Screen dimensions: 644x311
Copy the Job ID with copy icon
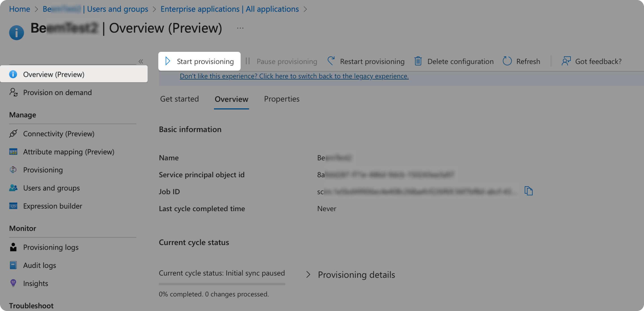tap(528, 191)
